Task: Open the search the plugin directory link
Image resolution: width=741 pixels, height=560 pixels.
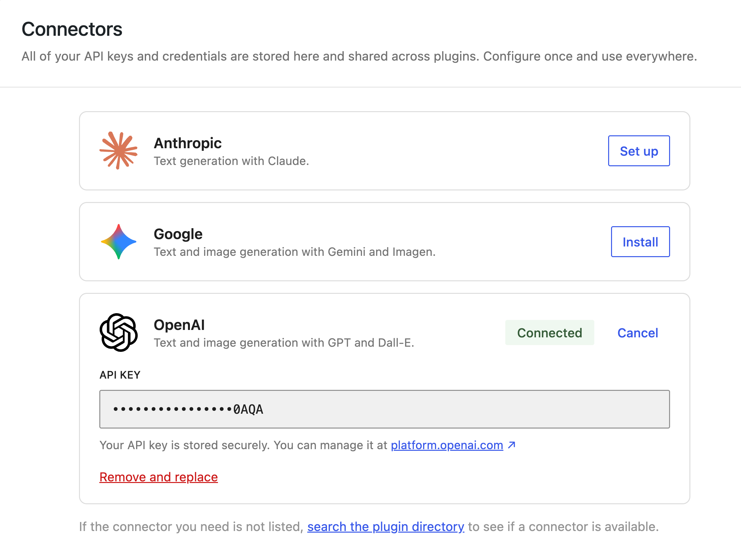Action: (x=386, y=526)
